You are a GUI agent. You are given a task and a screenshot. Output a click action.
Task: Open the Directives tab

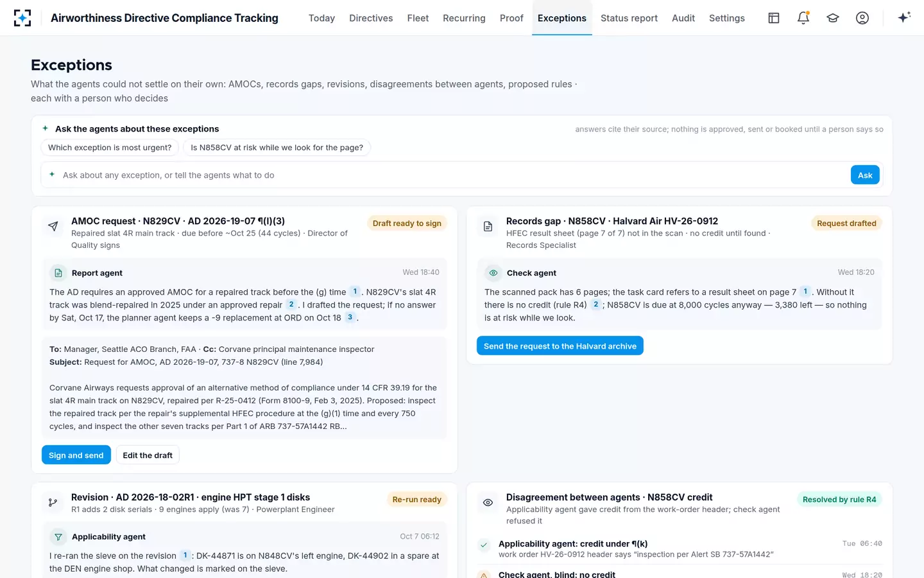[371, 18]
